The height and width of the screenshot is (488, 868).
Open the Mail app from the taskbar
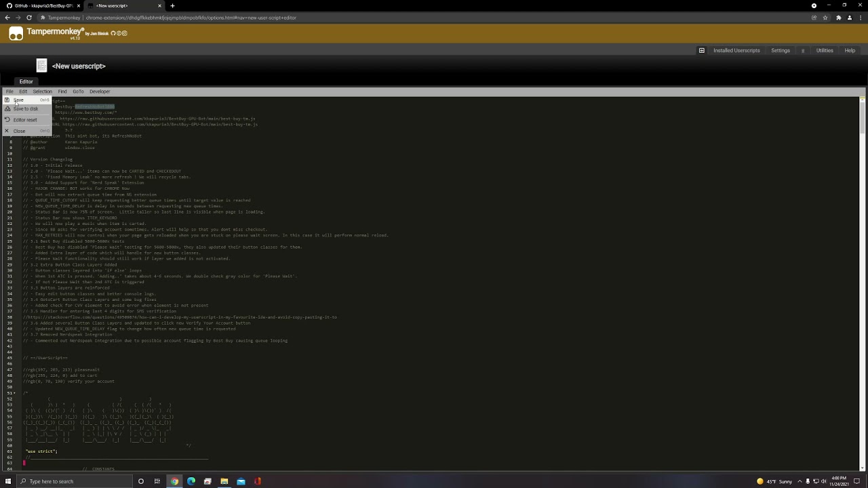241,481
